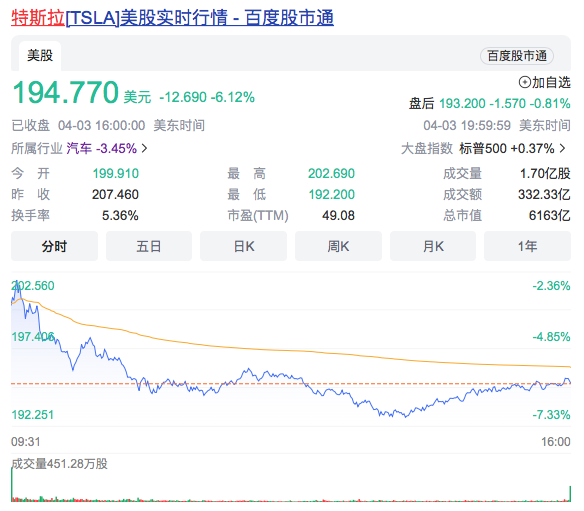The width and height of the screenshot is (584, 511).
Task: Click the after-hours change -0.81%
Action: pos(549,104)
